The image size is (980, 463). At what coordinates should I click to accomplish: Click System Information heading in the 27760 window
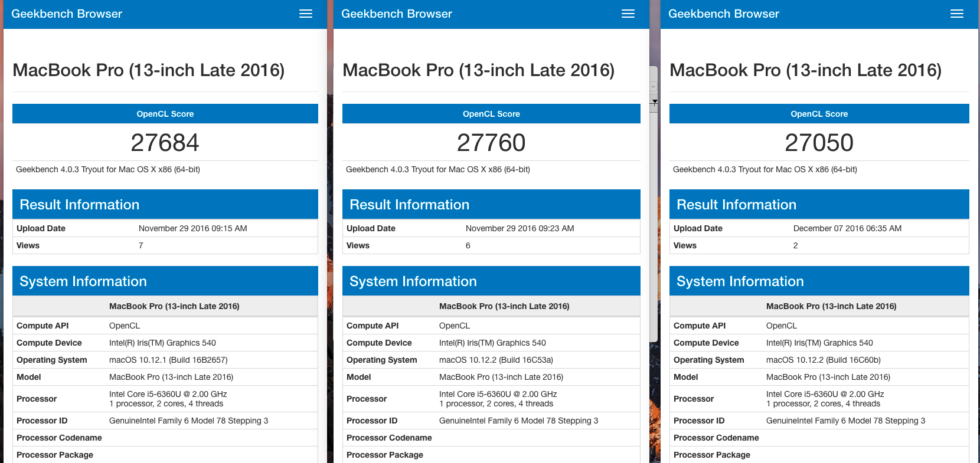pyautogui.click(x=413, y=281)
